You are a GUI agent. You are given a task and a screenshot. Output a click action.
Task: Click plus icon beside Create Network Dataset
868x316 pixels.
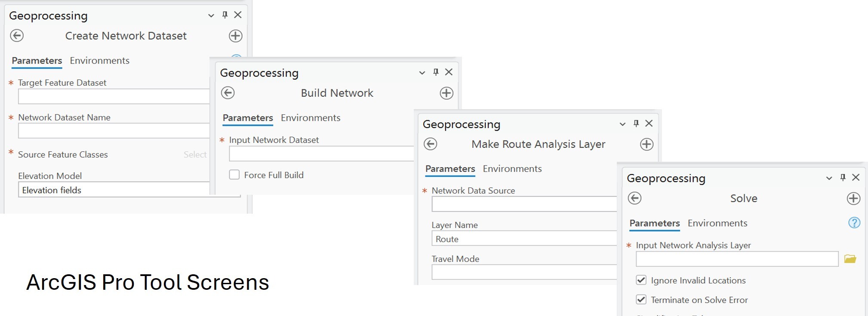point(235,36)
